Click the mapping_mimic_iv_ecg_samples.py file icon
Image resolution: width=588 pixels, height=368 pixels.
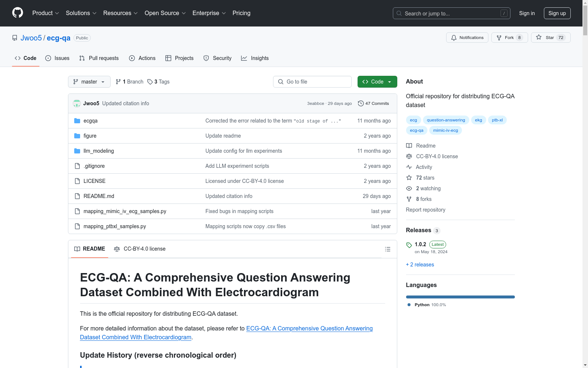(x=77, y=211)
